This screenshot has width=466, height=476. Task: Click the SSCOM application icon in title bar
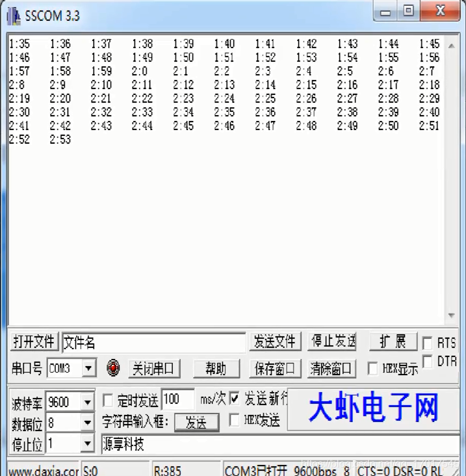(14, 16)
